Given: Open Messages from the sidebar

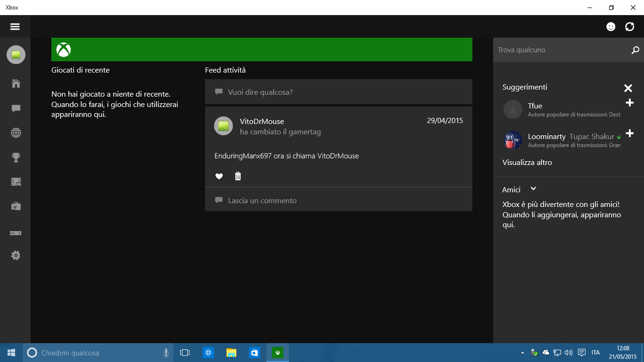Looking at the screenshot, I should (16, 108).
